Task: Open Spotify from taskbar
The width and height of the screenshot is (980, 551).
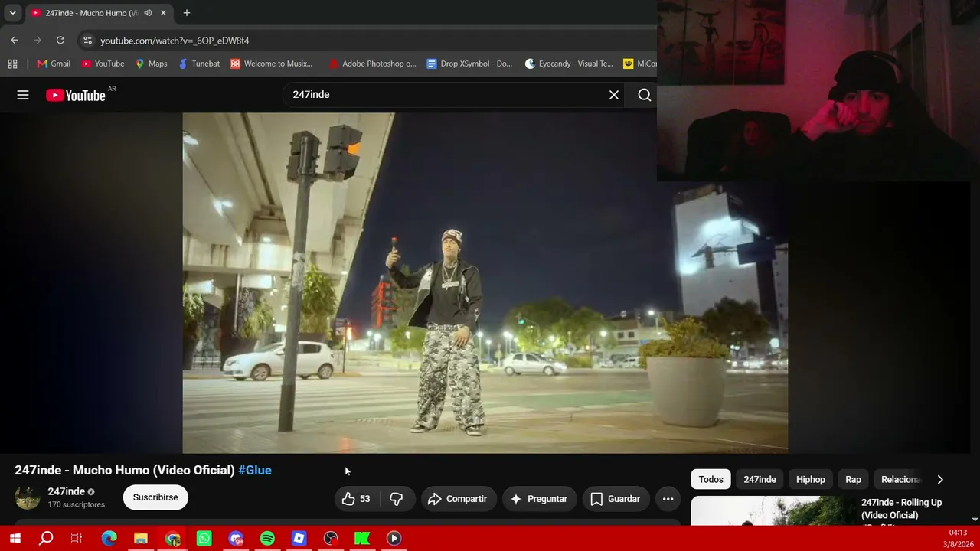Action: [x=267, y=539]
